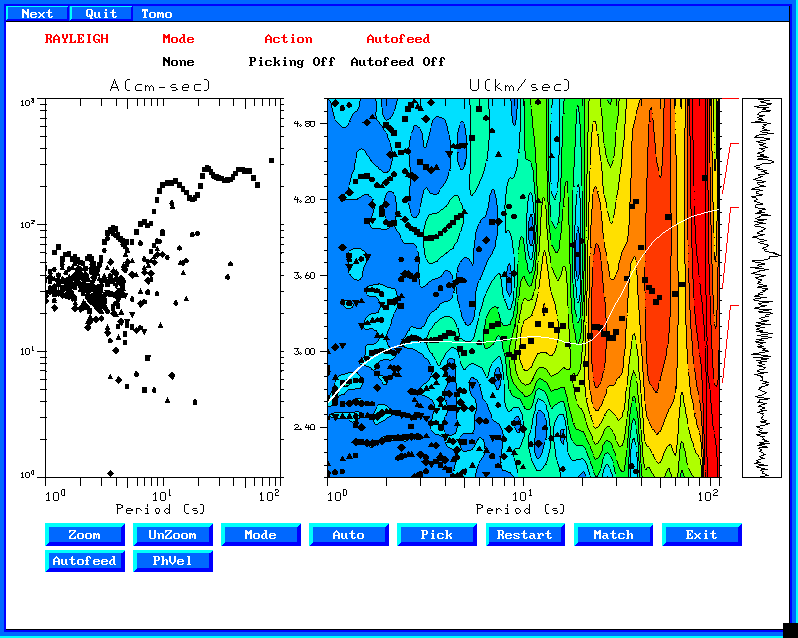
Task: Click Period (s) label under velocity plot
Action: [x=520, y=509]
